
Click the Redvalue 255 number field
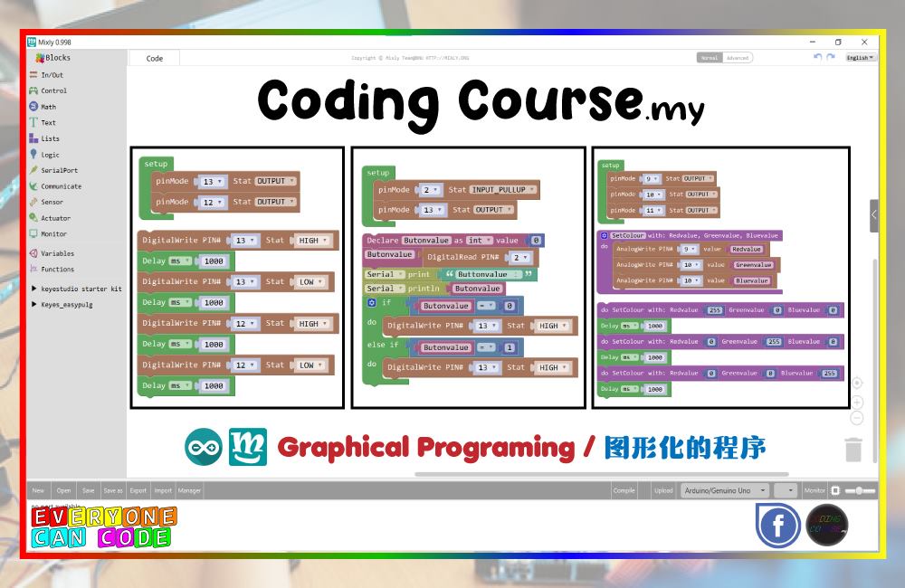715,310
